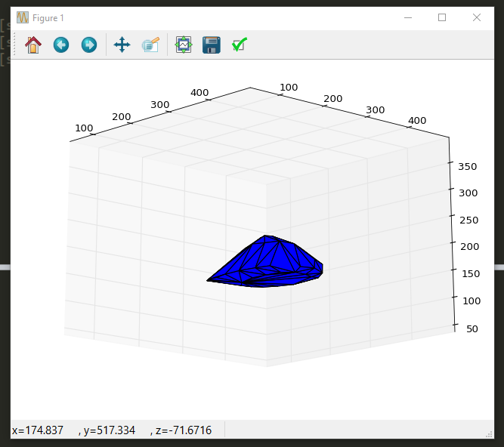Viewport: 504px width, 447px height.
Task: Open the edit axis parameters checkmark
Action: (x=240, y=45)
